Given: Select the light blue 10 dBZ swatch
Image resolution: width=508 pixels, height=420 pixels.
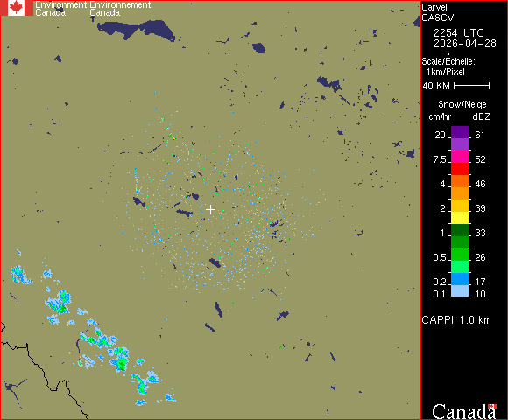Looking at the screenshot, I should point(460,291).
